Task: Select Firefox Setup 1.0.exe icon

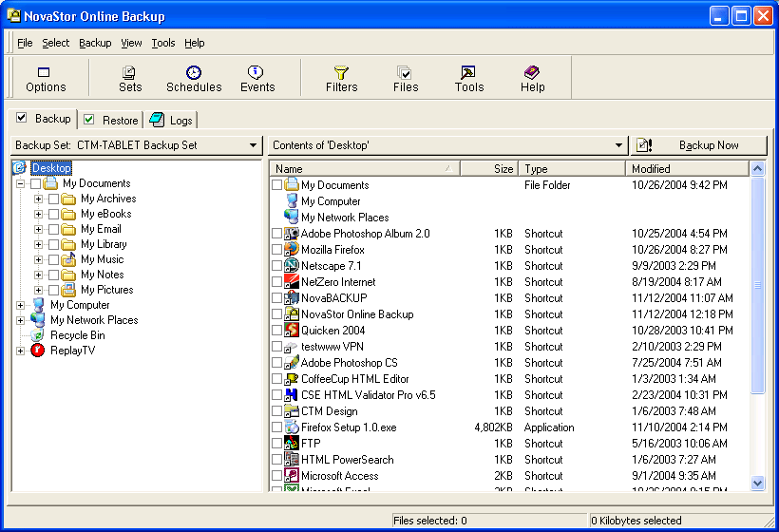Action: click(x=291, y=427)
